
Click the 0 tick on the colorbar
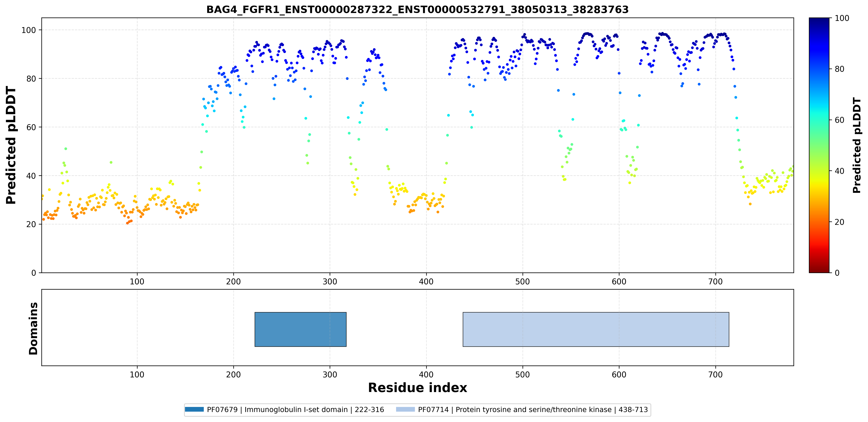point(837,273)
